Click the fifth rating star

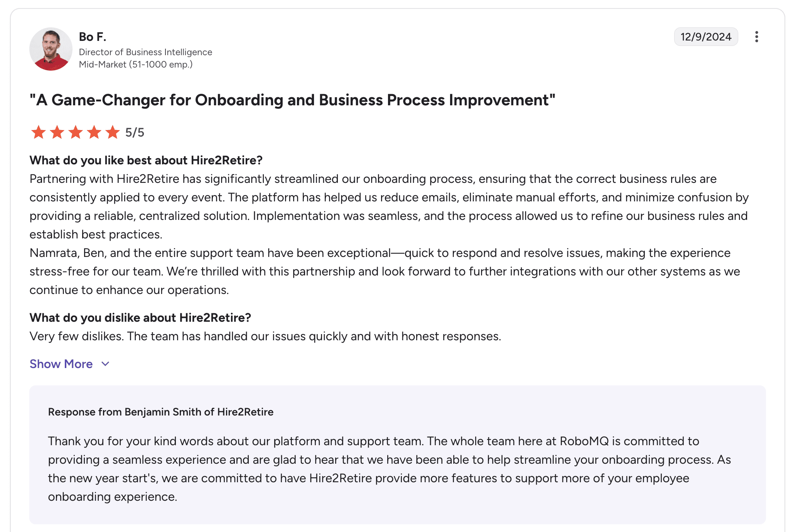pos(113,132)
